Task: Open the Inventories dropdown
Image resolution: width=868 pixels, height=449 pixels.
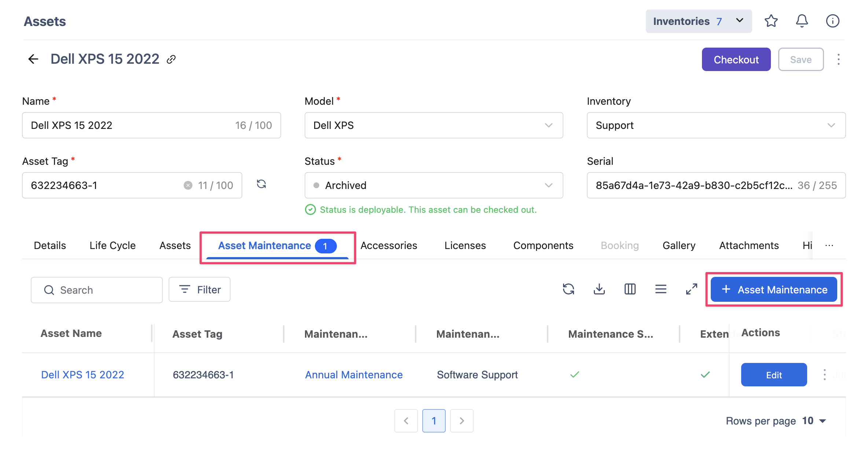Action: pos(699,21)
